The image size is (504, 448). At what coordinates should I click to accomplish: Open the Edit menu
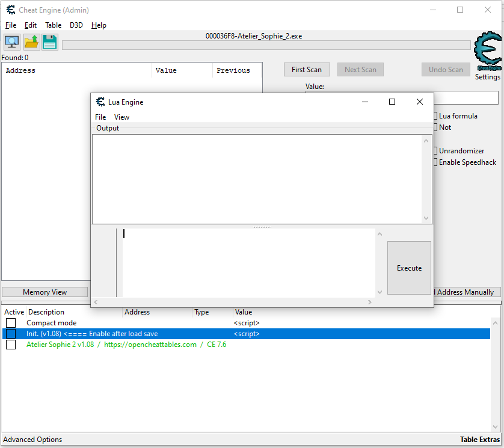(x=31, y=25)
